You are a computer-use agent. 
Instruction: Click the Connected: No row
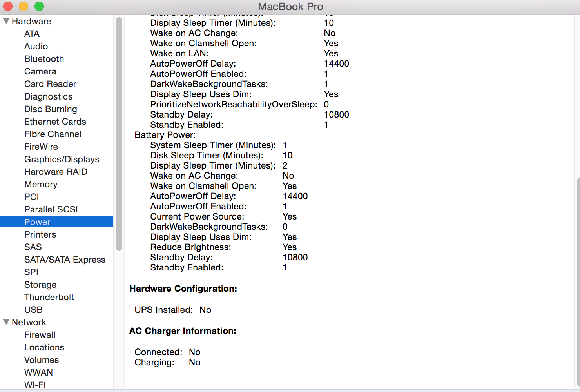167,352
